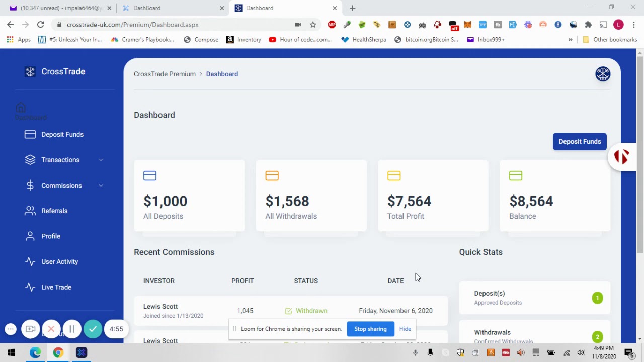Open the Windows notification center
This screenshot has width=644, height=362.
point(629,353)
